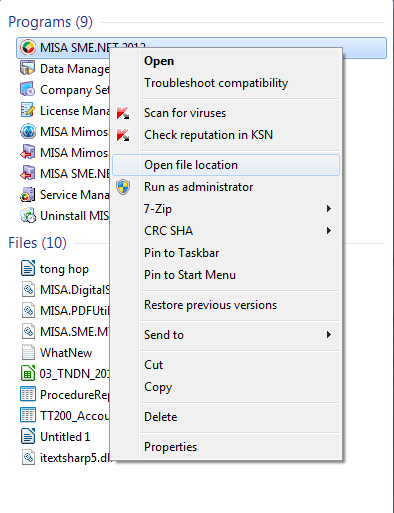Image resolution: width=394 pixels, height=513 pixels.
Task: Expand the CRC SHA submenu arrow
Action: click(x=329, y=231)
